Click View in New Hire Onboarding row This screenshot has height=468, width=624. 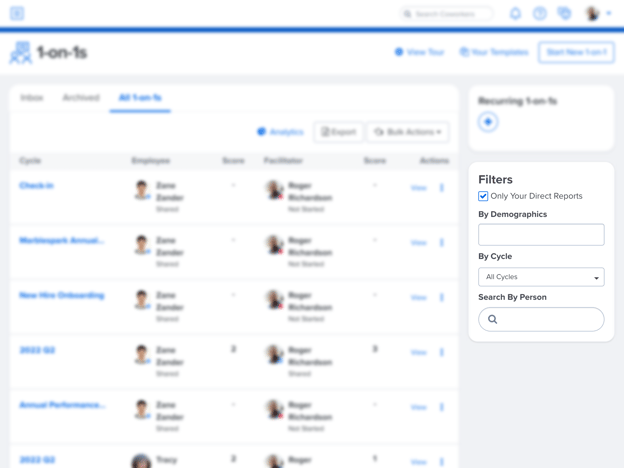(419, 298)
